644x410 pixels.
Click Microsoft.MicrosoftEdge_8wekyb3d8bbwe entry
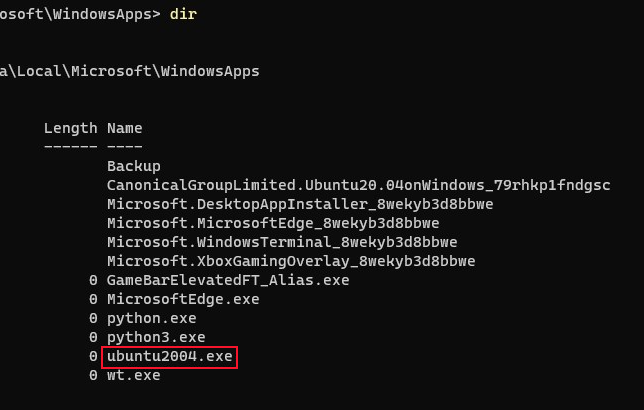[273, 223]
